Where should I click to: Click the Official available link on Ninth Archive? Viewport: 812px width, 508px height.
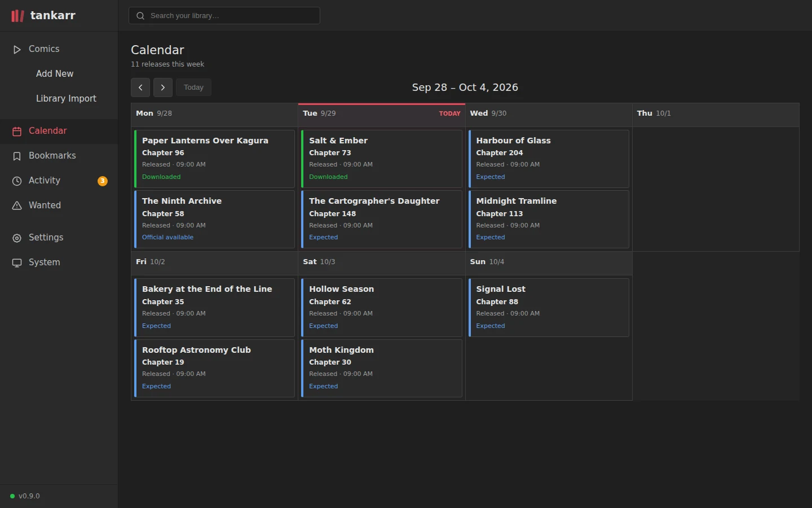pos(167,238)
